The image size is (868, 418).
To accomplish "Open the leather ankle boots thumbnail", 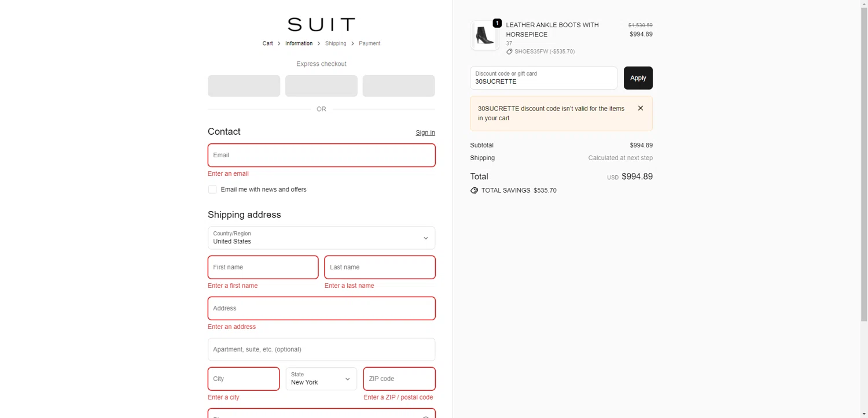I will [484, 36].
